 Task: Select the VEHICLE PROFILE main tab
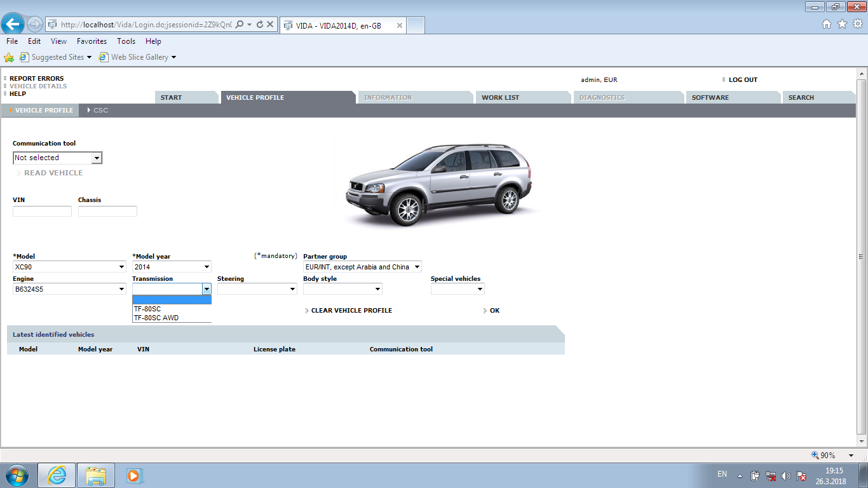(287, 98)
